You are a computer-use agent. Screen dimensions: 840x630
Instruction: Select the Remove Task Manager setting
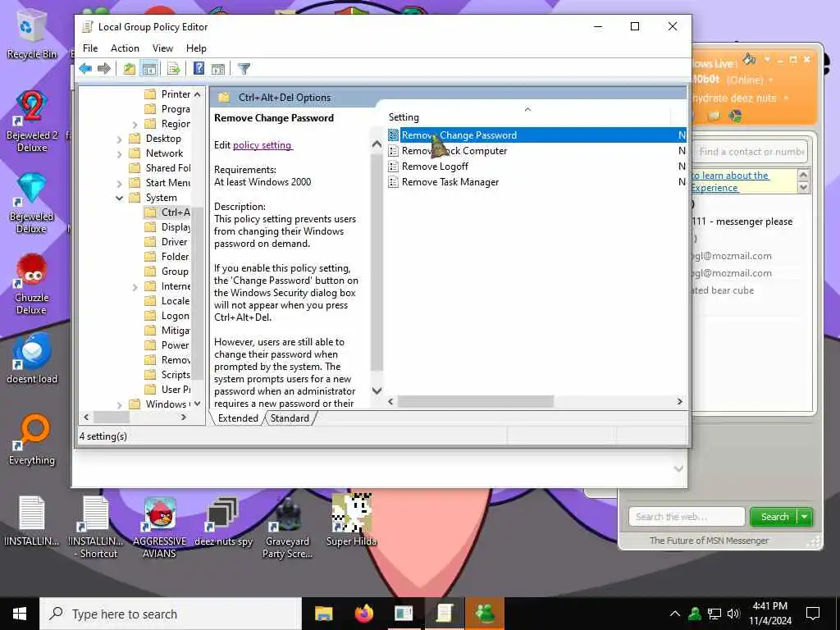click(x=450, y=181)
